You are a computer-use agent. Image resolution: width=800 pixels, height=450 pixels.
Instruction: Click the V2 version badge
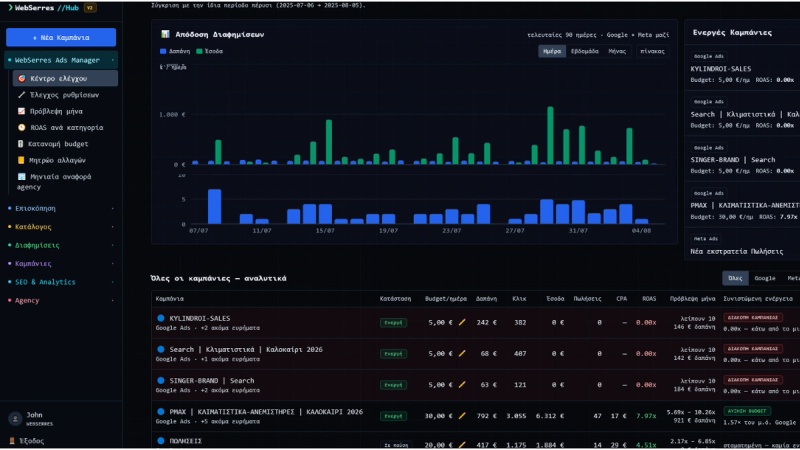(x=90, y=8)
